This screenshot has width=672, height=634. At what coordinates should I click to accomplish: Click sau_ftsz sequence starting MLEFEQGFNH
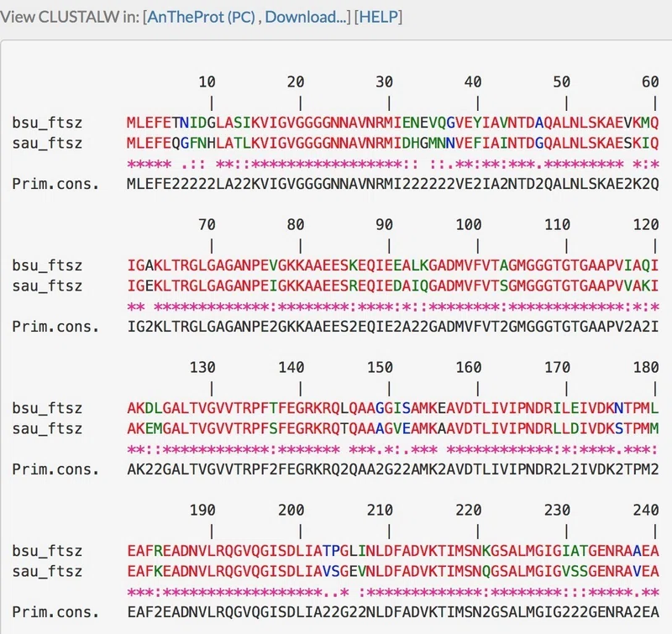point(392,143)
